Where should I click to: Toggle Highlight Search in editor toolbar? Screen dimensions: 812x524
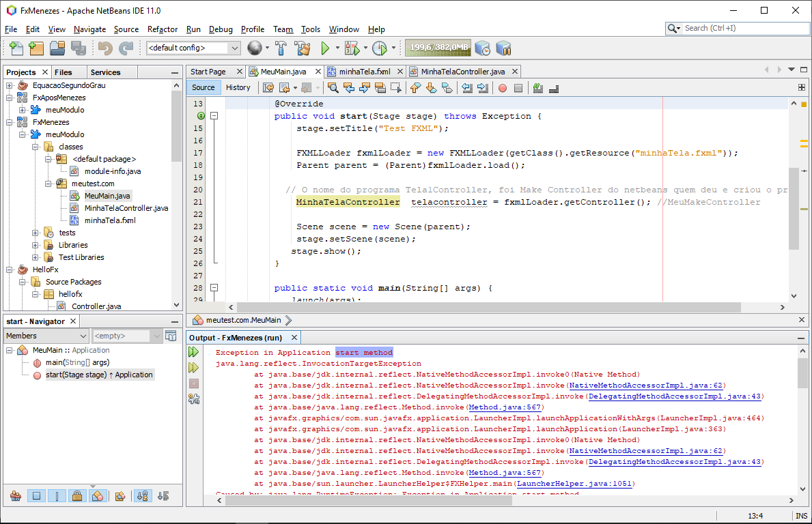coord(380,88)
